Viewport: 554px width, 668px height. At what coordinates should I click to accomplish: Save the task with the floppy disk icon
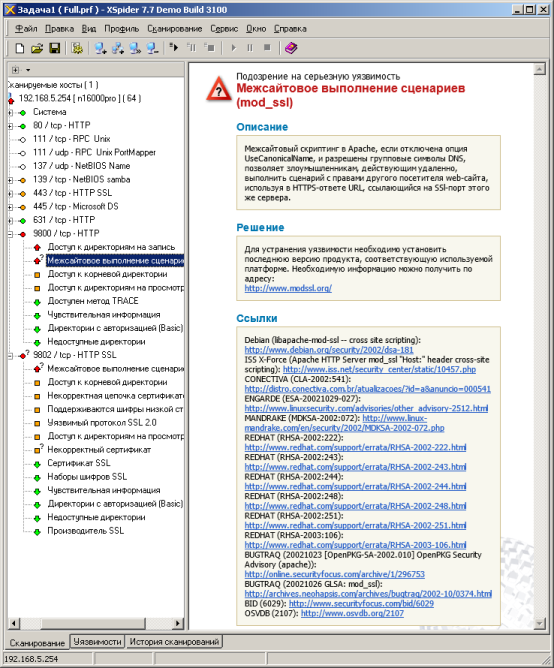pos(55,48)
